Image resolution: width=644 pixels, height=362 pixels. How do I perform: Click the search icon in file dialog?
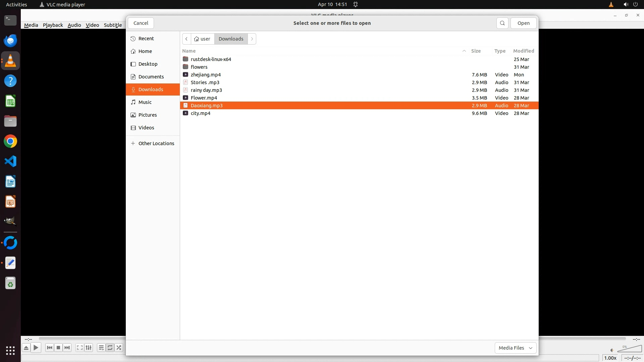502,23
